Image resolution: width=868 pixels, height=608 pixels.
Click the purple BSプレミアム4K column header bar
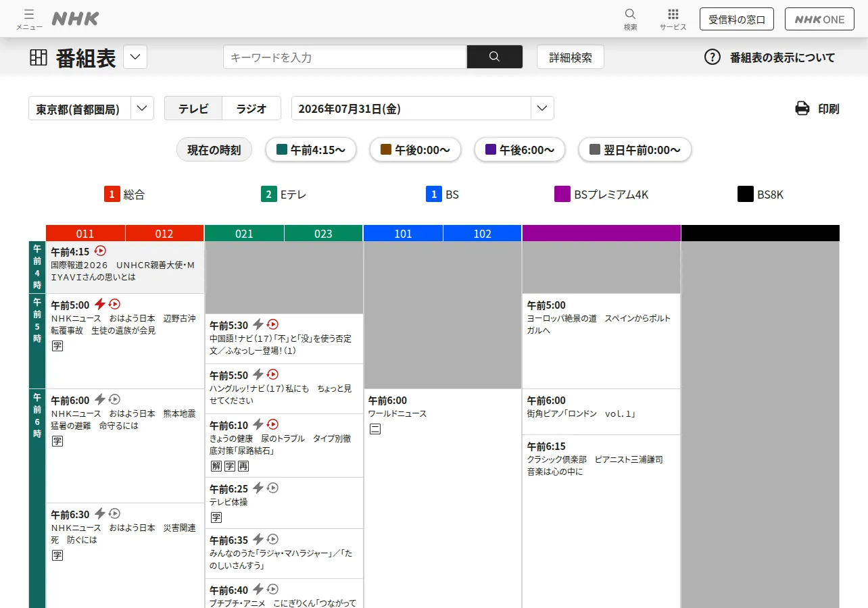point(602,233)
